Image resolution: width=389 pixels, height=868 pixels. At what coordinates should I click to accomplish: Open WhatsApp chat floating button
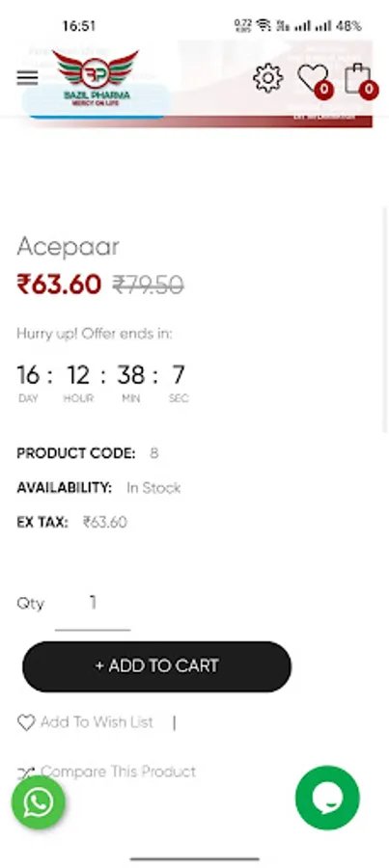(x=39, y=802)
